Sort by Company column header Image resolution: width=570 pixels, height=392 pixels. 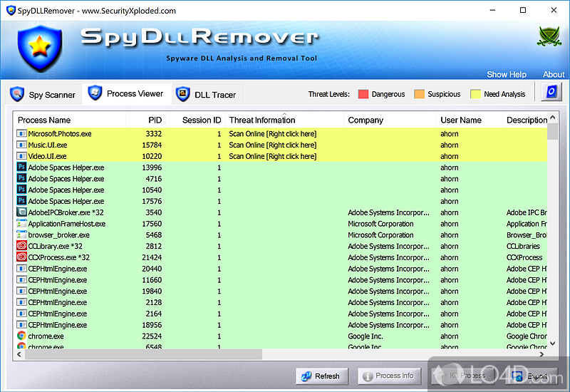[x=390, y=120]
